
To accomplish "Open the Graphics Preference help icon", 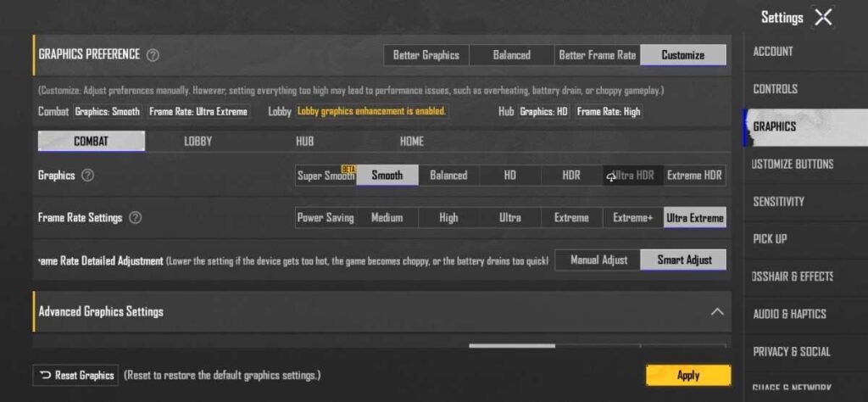I will [153, 55].
